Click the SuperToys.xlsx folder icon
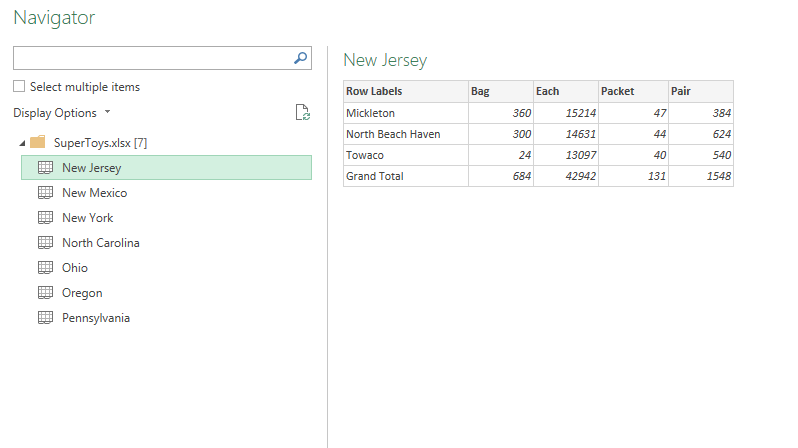 (38, 142)
